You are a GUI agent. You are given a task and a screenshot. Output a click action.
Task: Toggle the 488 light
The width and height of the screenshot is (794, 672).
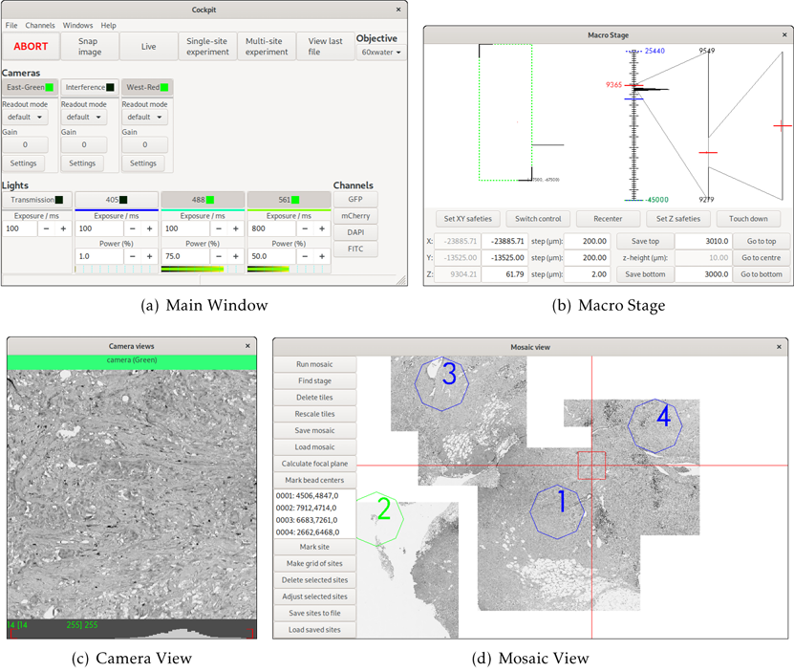click(x=203, y=200)
